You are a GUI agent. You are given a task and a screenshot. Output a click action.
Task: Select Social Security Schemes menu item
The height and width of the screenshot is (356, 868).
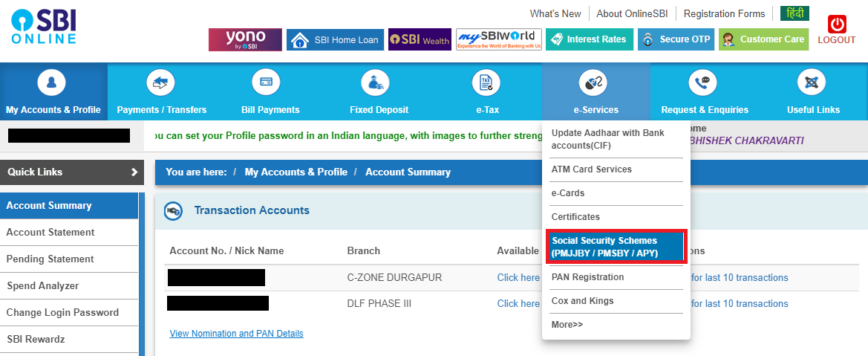pos(616,247)
